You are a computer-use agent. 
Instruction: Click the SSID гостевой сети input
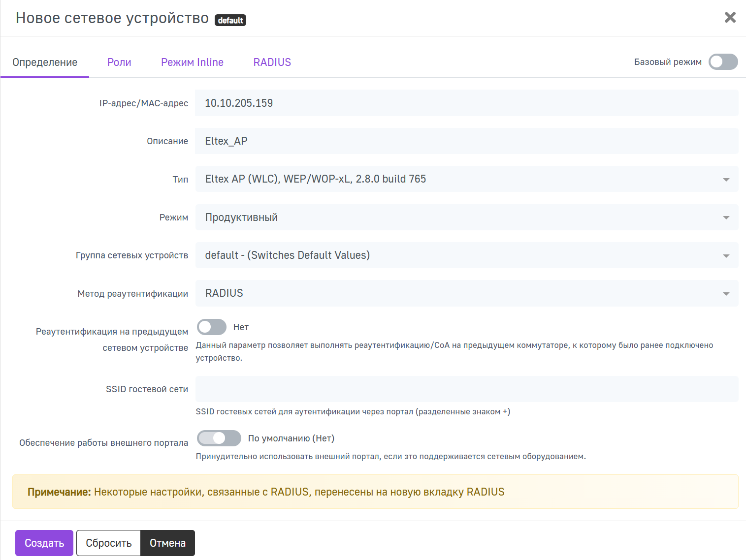(466, 389)
